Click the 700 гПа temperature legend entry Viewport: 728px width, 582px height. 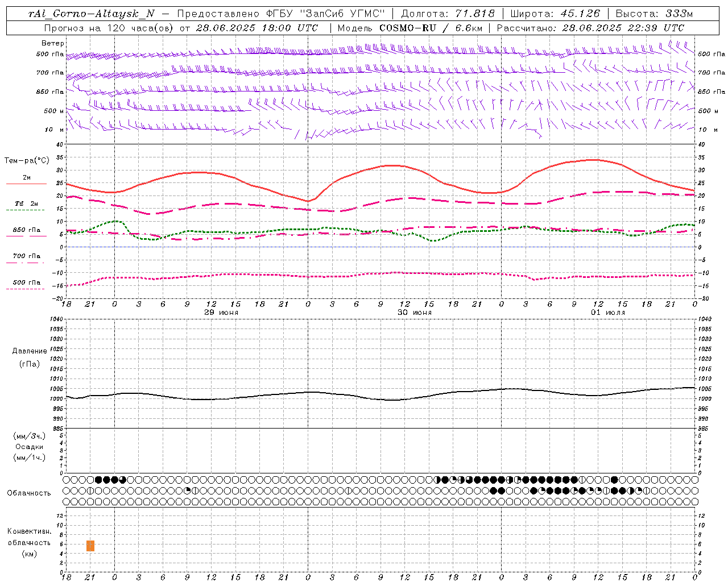click(26, 256)
